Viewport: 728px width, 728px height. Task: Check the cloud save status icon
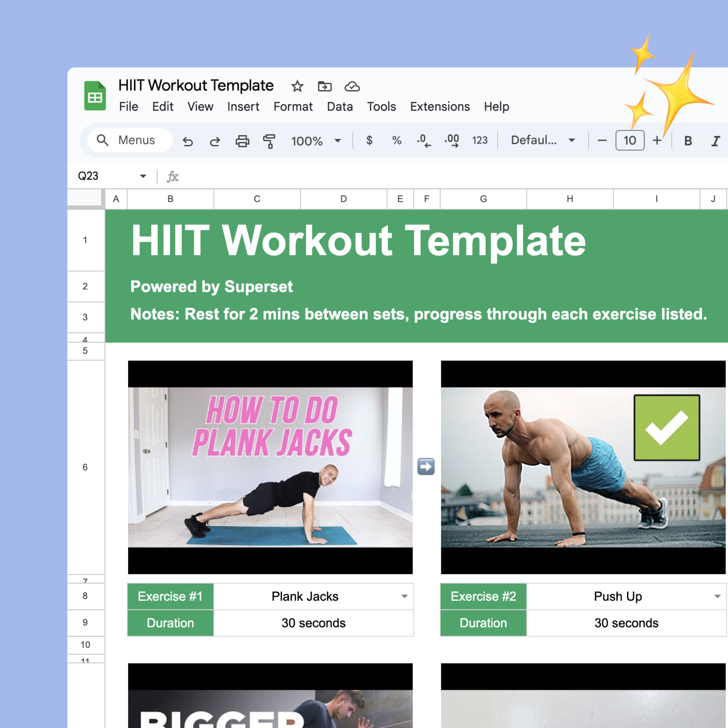click(x=352, y=86)
